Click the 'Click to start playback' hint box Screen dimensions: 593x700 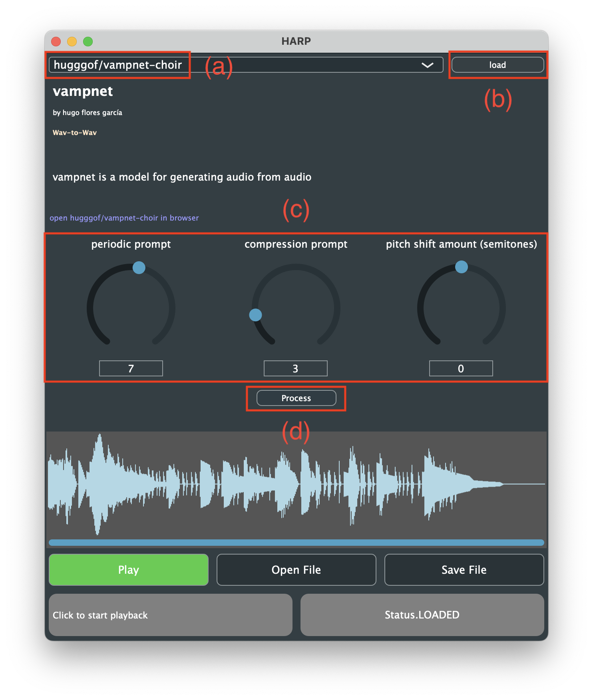171,615
